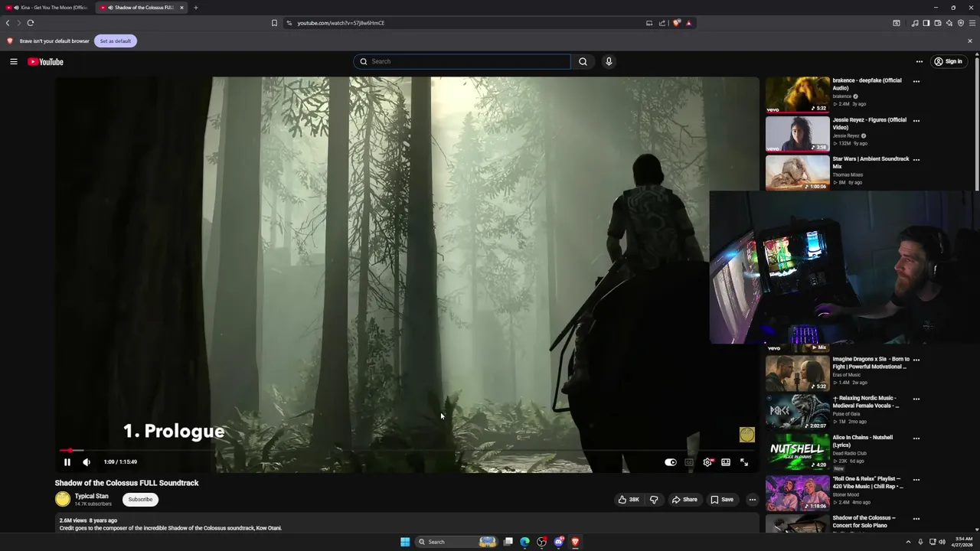
Task: Open the taskbar clock showing 3:54 AM
Action: (962, 542)
